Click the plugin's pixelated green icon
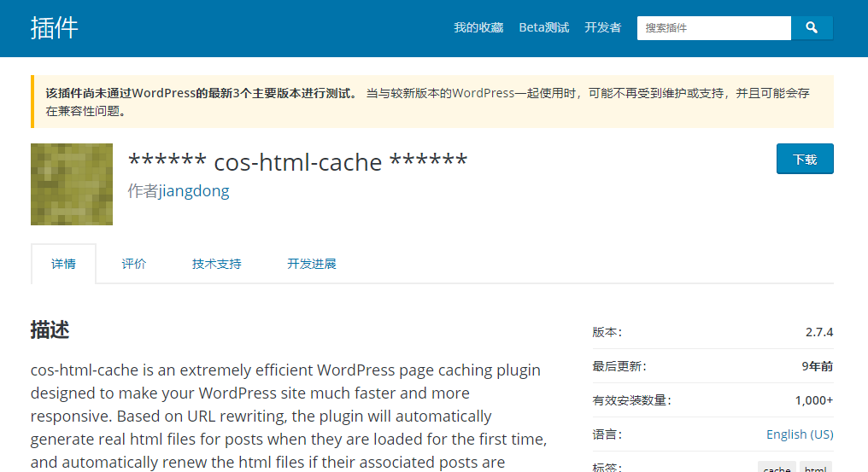 coord(72,184)
